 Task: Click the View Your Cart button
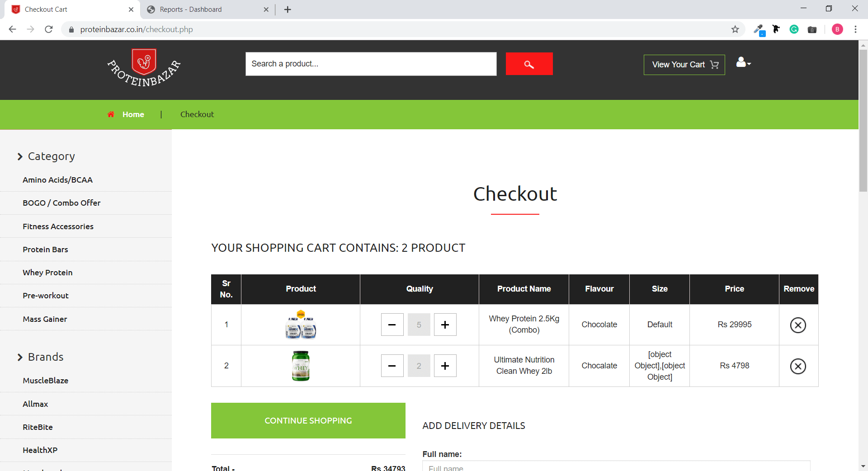pyautogui.click(x=684, y=65)
